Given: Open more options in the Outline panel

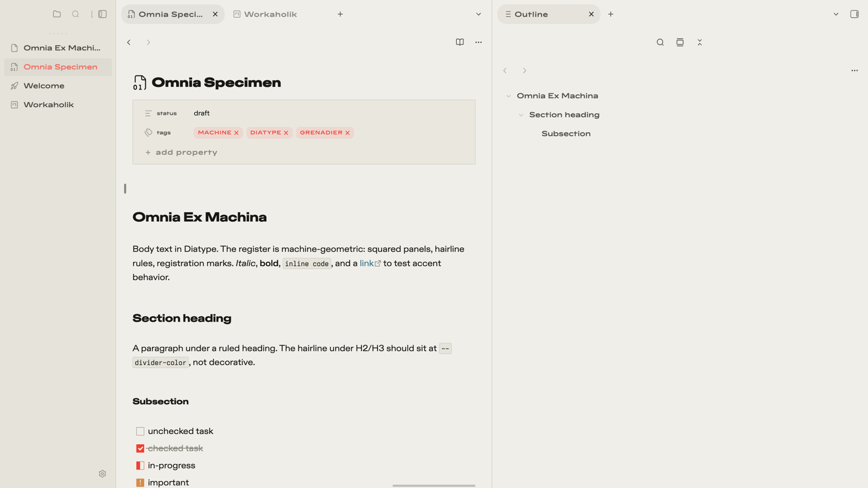Looking at the screenshot, I should coord(854,70).
